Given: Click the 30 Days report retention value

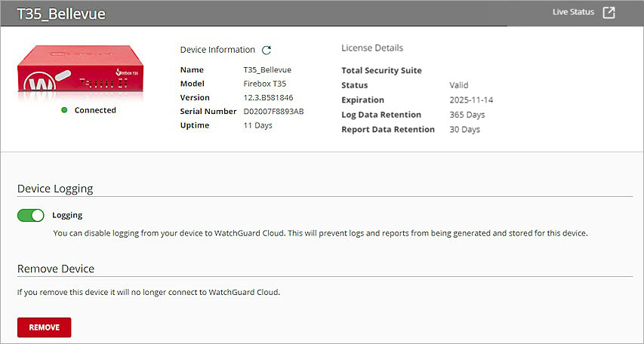Looking at the screenshot, I should 465,130.
